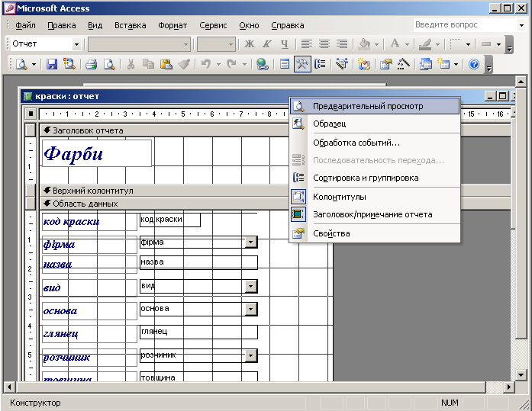Image resolution: width=532 pixels, height=411 pixels.
Task: Choose Сортировка и группировка menu entry
Action: coord(375,178)
